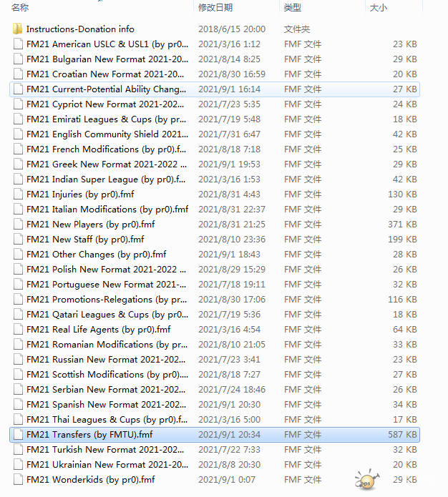This screenshot has width=448, height=497.
Task: Click the FM21 Real Life Agents file icon
Action: tap(18, 330)
